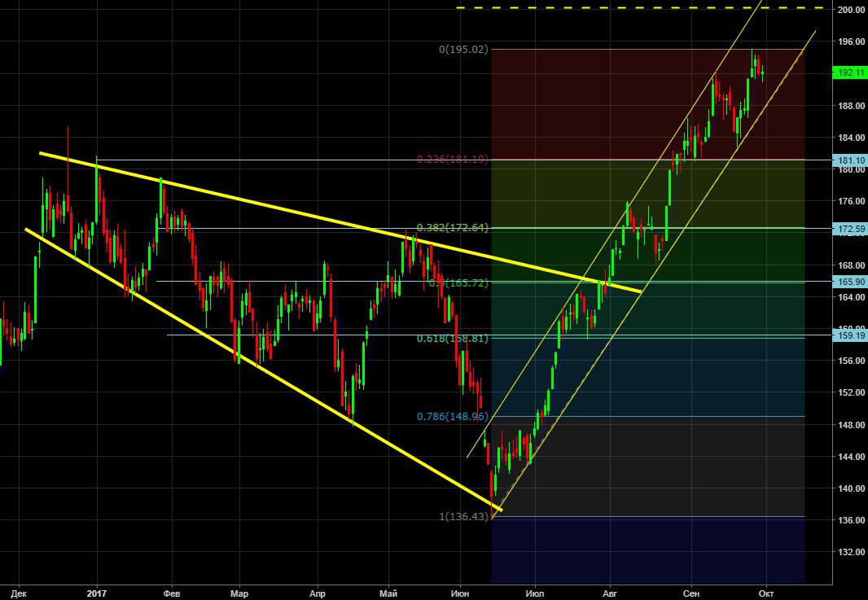Click the 184.00 price axis label
This screenshot has width=868, height=600.
852,138
